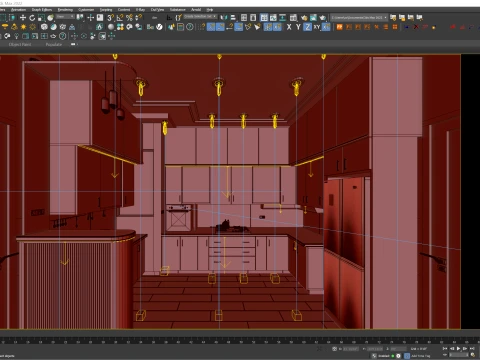Screen dimensions: 480x360
Task: Toggle the green Enabled indicator
Action: tap(393, 356)
